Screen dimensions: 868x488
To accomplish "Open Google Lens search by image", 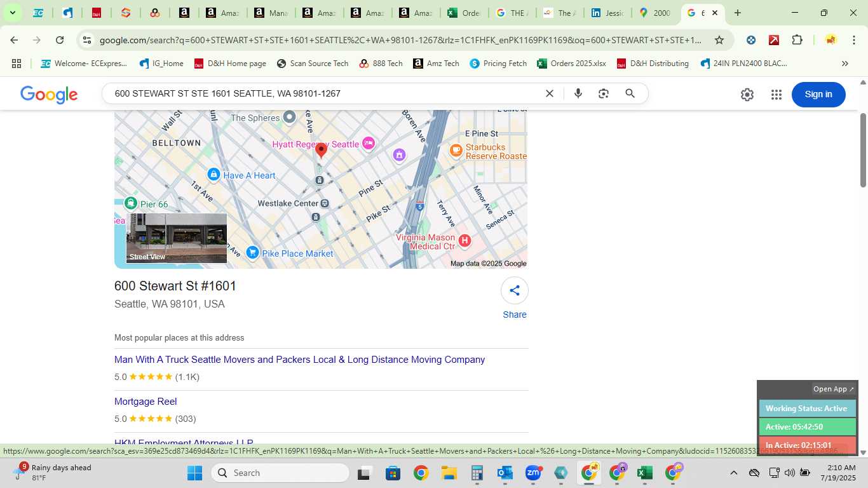I will (604, 93).
